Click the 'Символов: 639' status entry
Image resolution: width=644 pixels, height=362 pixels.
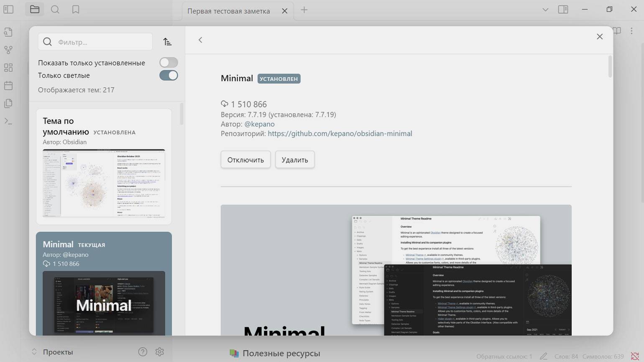point(603,357)
